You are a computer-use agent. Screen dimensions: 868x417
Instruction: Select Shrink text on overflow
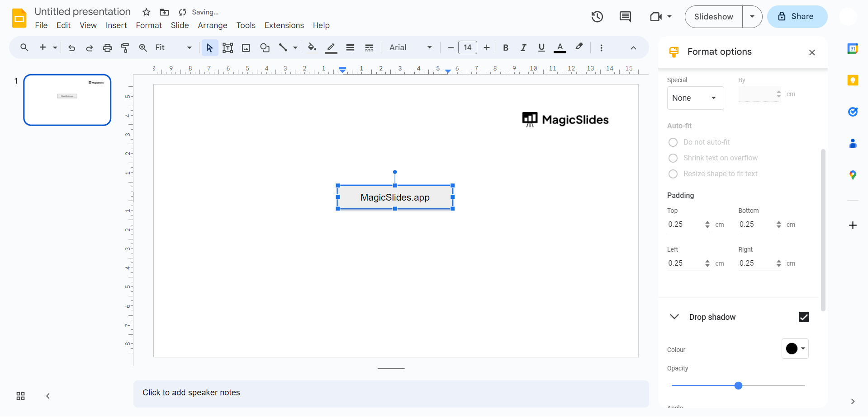(x=673, y=158)
